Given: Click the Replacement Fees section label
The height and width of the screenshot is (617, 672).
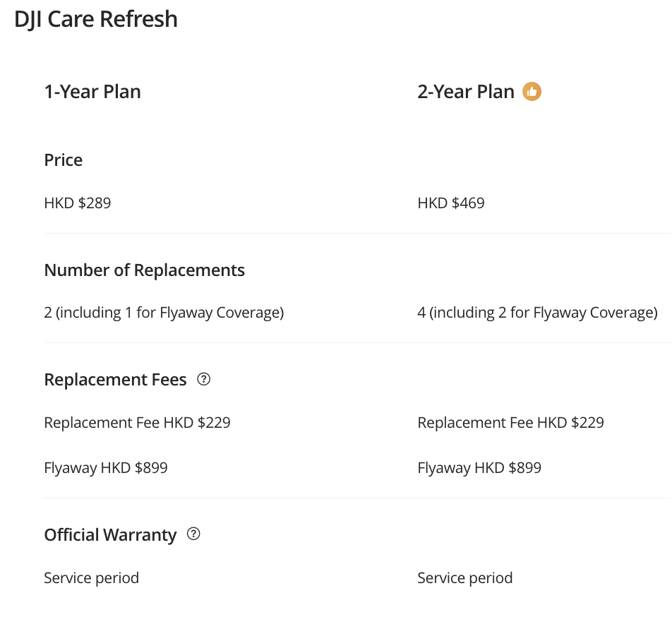Looking at the screenshot, I should [115, 380].
